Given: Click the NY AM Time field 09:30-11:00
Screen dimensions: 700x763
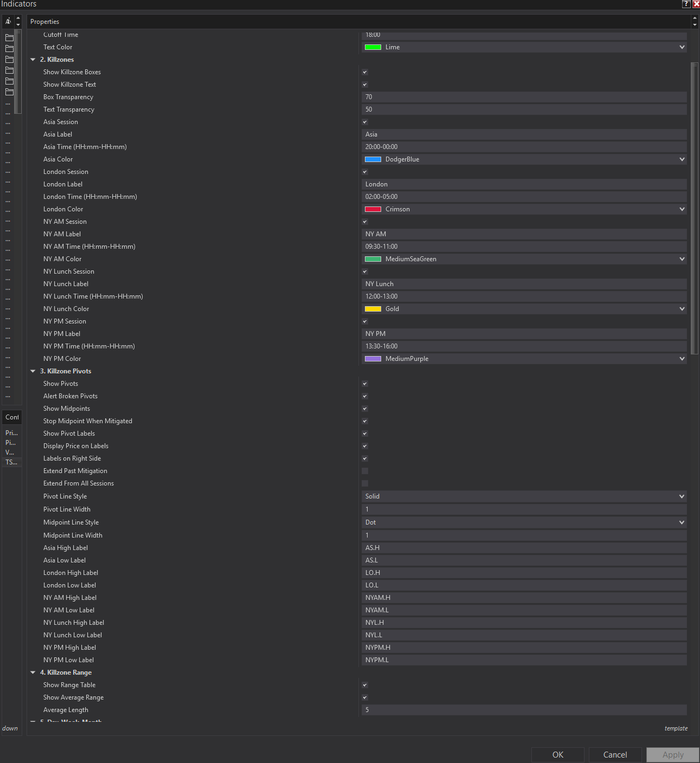Looking at the screenshot, I should (x=524, y=247).
